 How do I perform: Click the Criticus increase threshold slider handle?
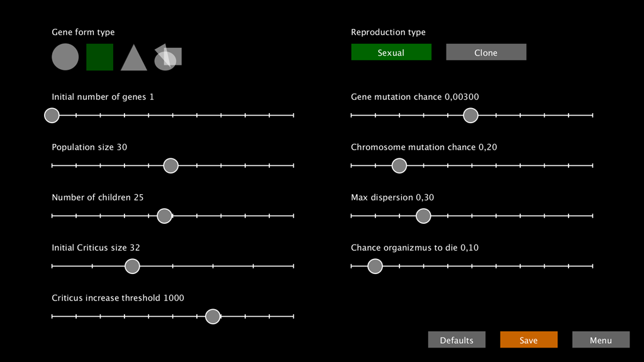[x=213, y=317]
